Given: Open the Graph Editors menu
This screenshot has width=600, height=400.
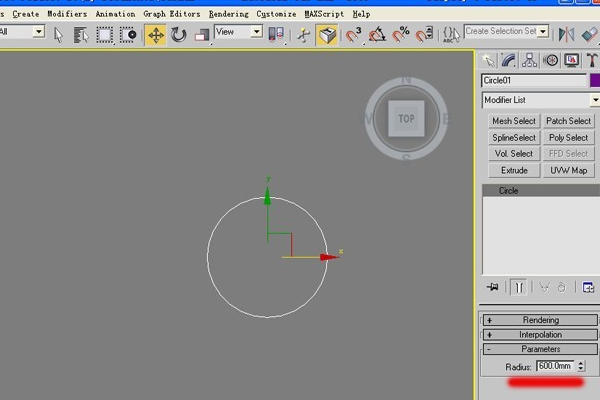Looking at the screenshot, I should [x=172, y=14].
